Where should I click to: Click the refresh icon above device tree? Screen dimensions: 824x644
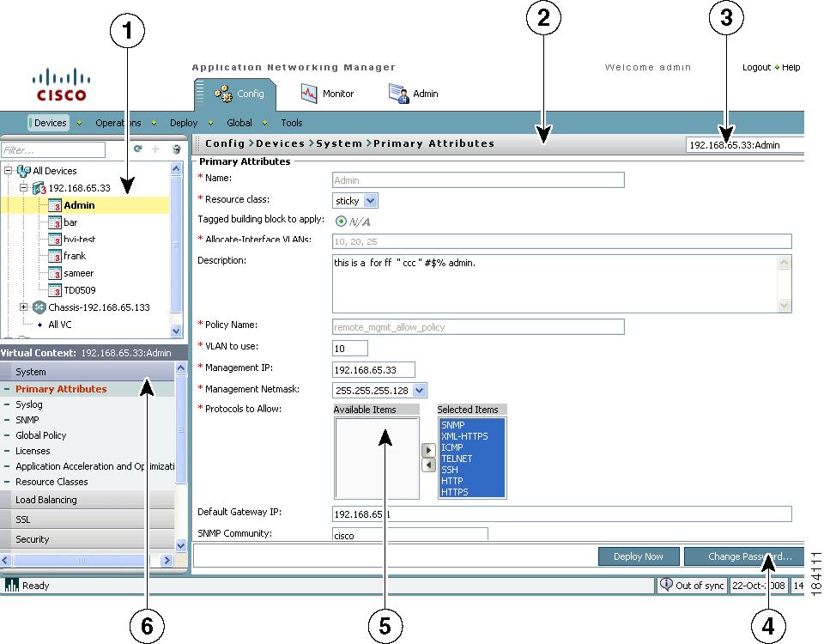coord(137,149)
